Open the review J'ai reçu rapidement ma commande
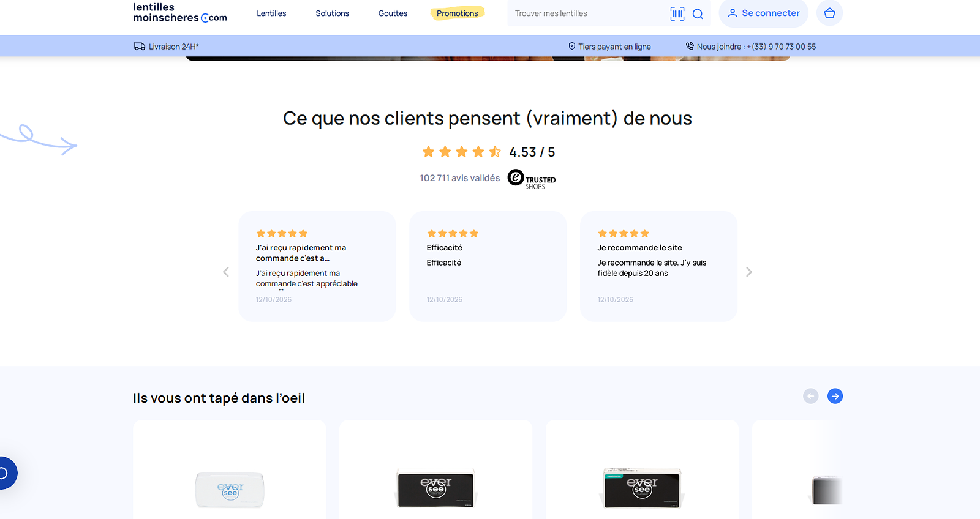980x519 pixels. click(317, 266)
